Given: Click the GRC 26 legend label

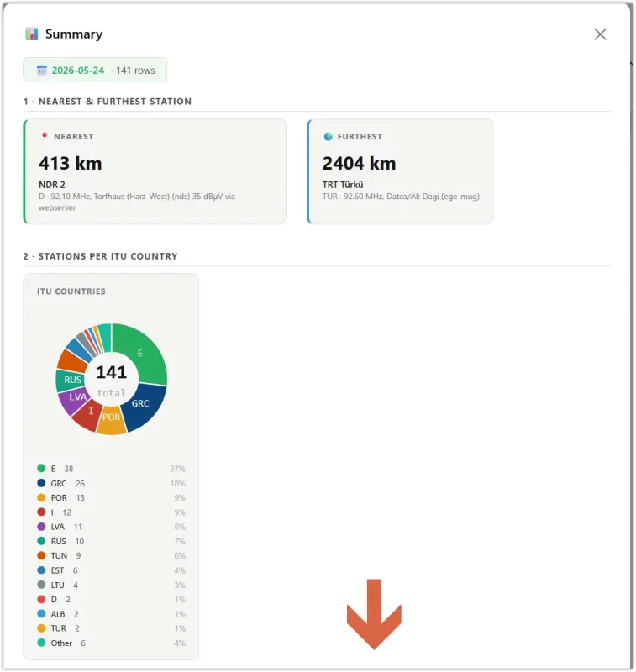Looking at the screenshot, I should [68, 484].
